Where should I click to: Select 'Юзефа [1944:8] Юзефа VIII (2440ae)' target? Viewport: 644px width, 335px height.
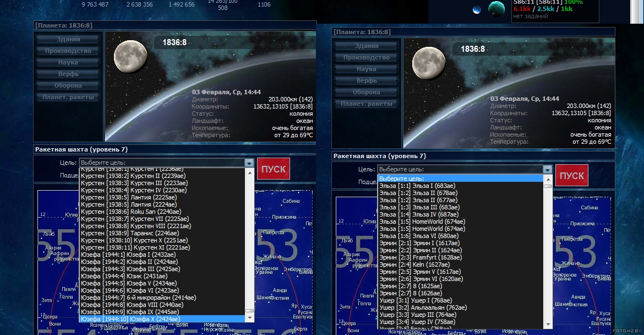pos(162,305)
